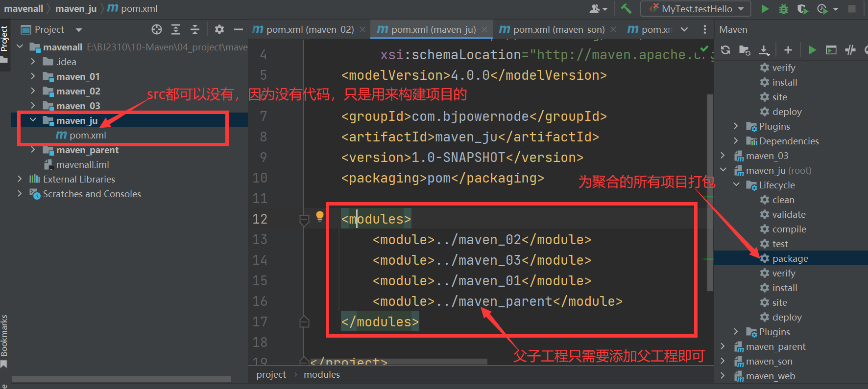868x389 pixels.
Task: Download sources and documentation icon
Action: [x=764, y=50]
